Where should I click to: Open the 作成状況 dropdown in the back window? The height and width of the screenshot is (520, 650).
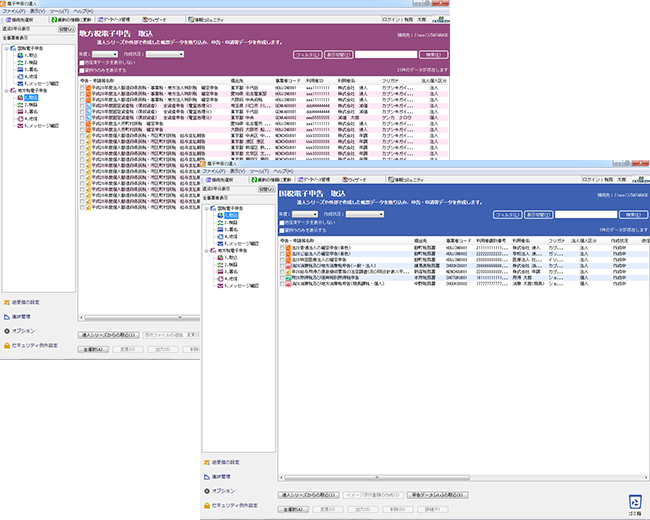click(165, 54)
